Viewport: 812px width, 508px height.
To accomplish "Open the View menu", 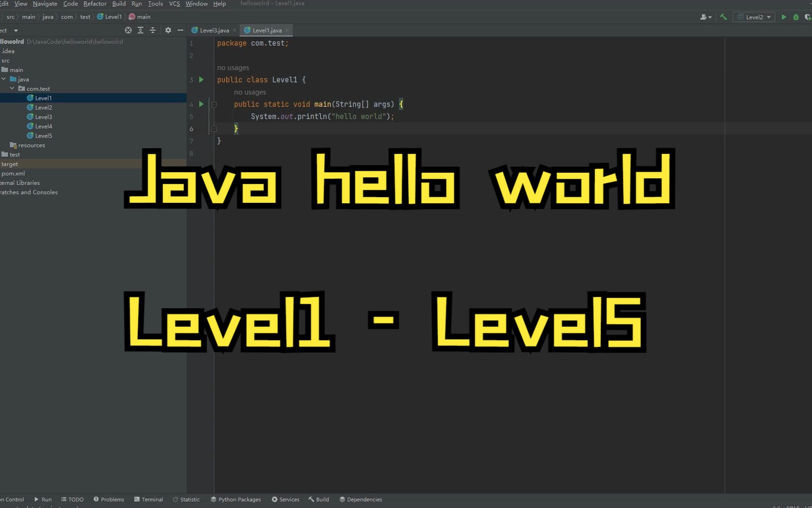I will (x=21, y=4).
